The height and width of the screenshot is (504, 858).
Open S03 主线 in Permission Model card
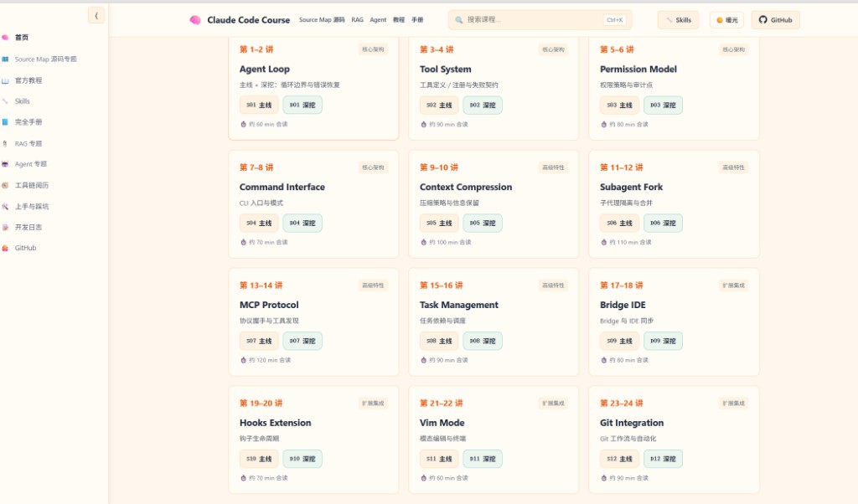(619, 105)
